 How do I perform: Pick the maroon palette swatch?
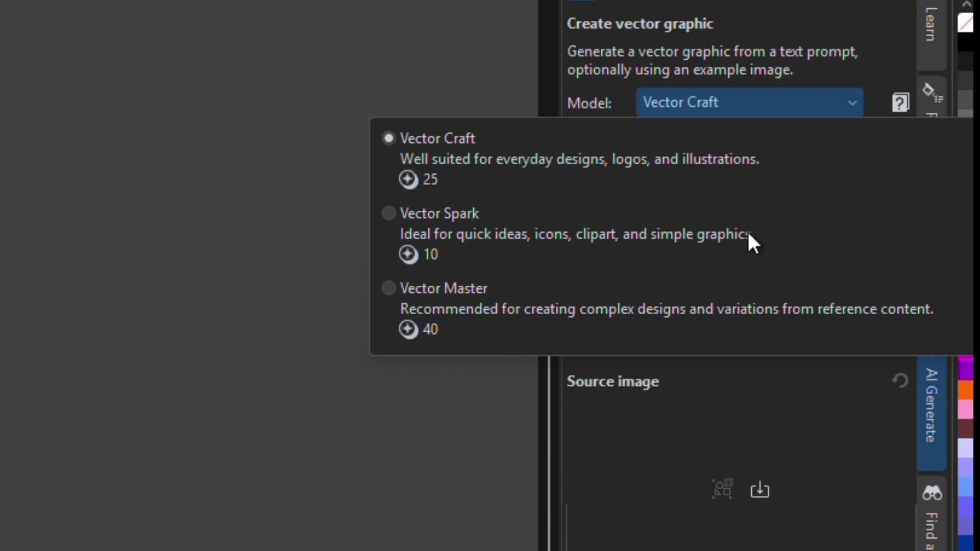[x=966, y=429]
